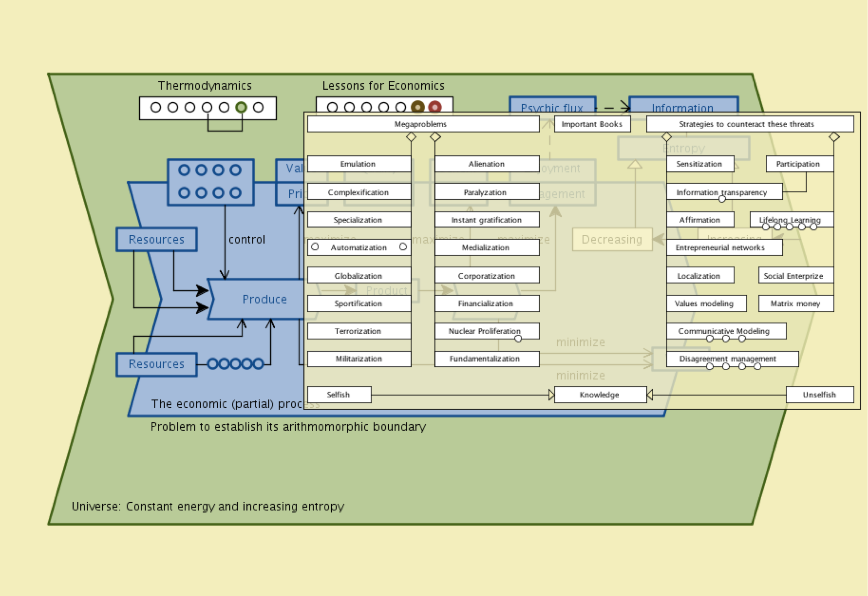Select the first circle in Thermodynamics row
The height and width of the screenshot is (596, 868).
(156, 107)
